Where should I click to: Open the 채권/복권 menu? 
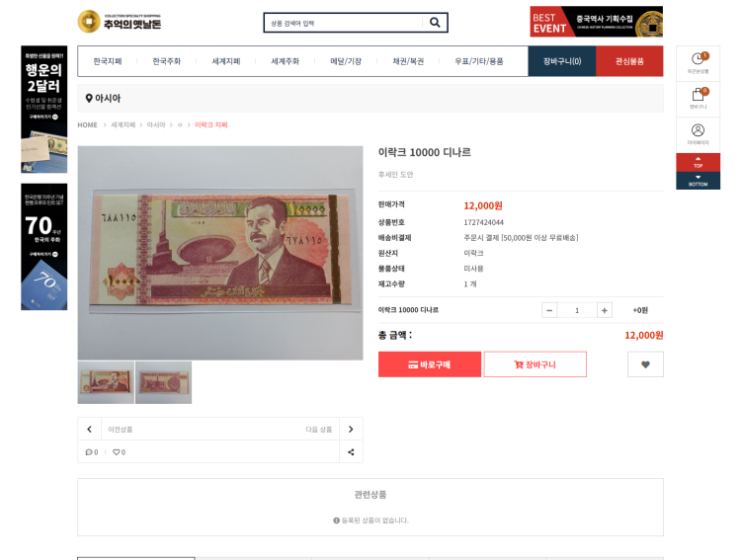tap(408, 61)
